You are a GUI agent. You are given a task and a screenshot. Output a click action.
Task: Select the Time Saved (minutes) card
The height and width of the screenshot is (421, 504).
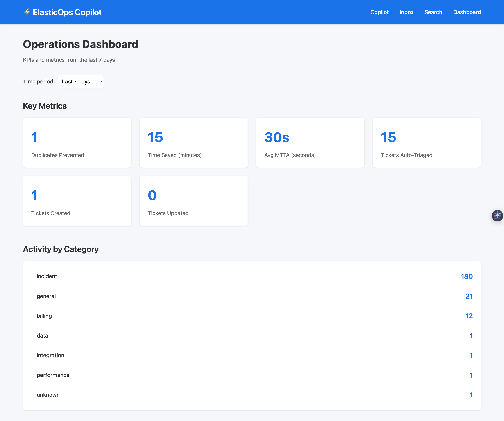193,143
